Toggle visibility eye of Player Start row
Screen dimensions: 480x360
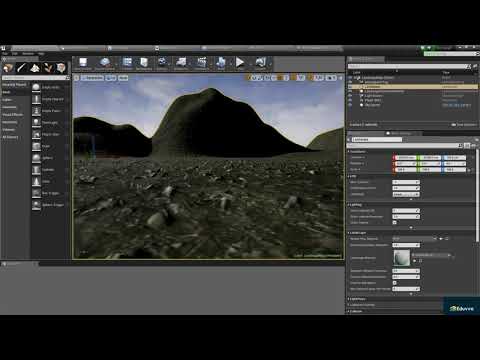[350, 100]
